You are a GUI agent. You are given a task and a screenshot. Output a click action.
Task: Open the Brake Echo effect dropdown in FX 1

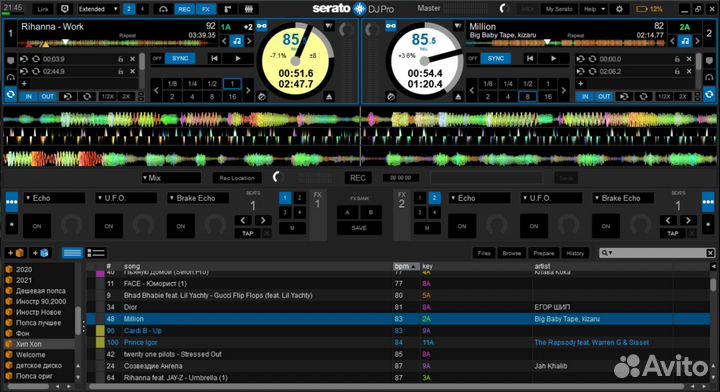tap(198, 198)
